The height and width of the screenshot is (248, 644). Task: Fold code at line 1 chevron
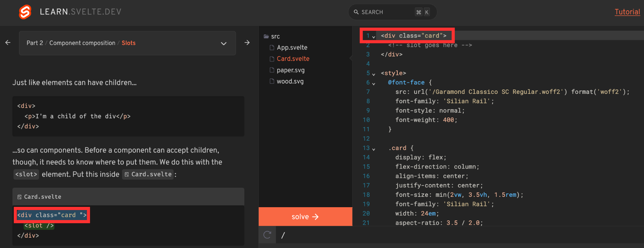pos(374,37)
